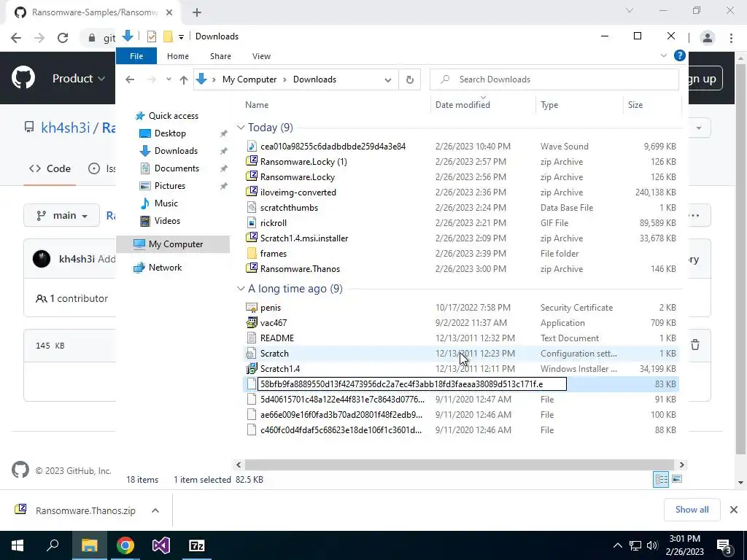
Task: Open Visual Studio from the taskbar
Action: point(161,545)
